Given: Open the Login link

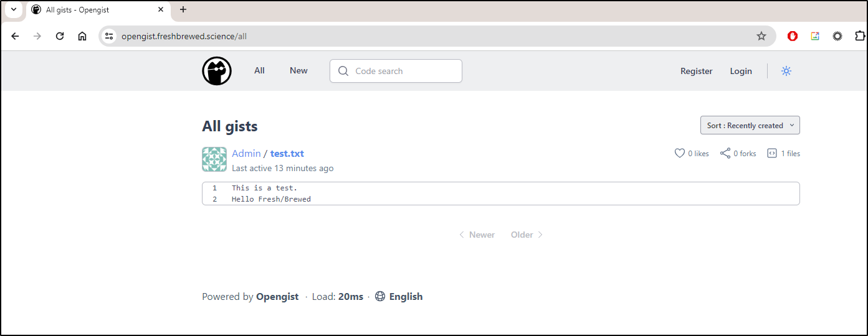Looking at the screenshot, I should 741,71.
